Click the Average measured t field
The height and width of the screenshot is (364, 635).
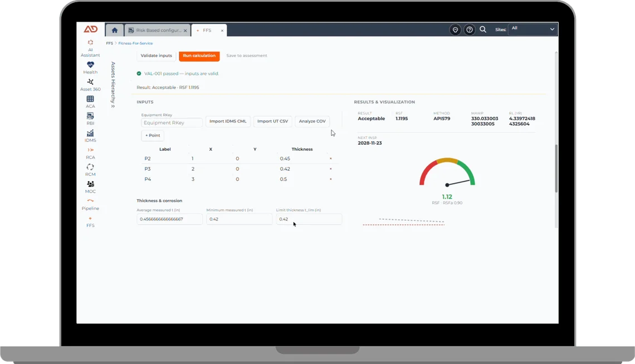pyautogui.click(x=169, y=219)
